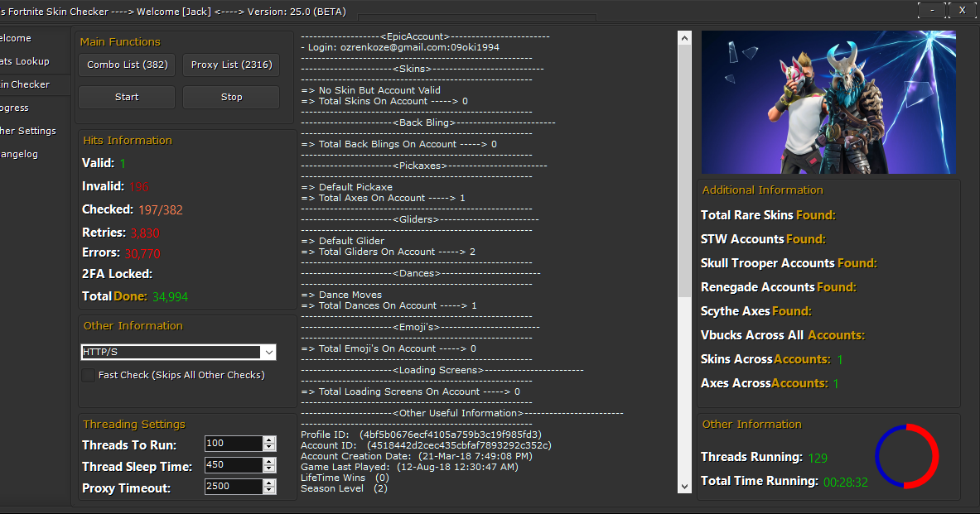This screenshot has width=980, height=514.
Task: Close the Skin Checker window
Action: (963, 10)
